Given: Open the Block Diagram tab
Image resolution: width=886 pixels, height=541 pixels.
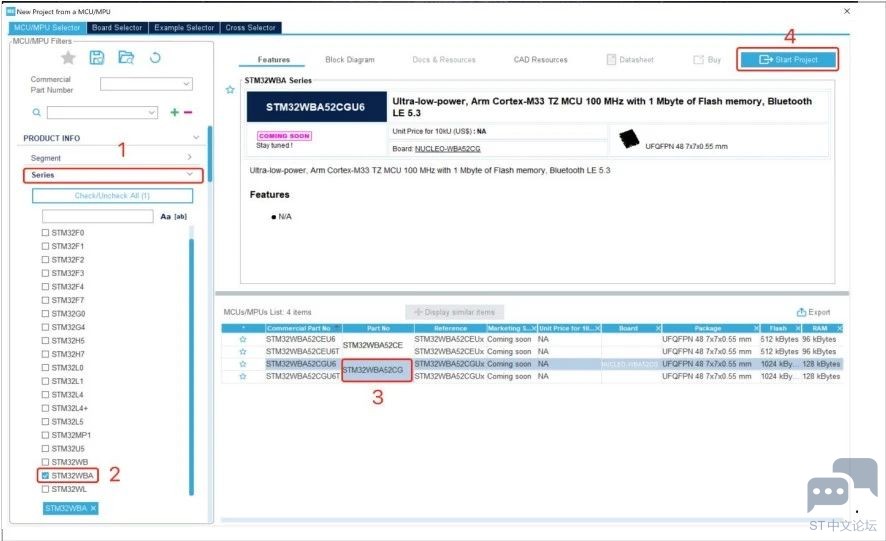Looking at the screenshot, I should pyautogui.click(x=350, y=59).
